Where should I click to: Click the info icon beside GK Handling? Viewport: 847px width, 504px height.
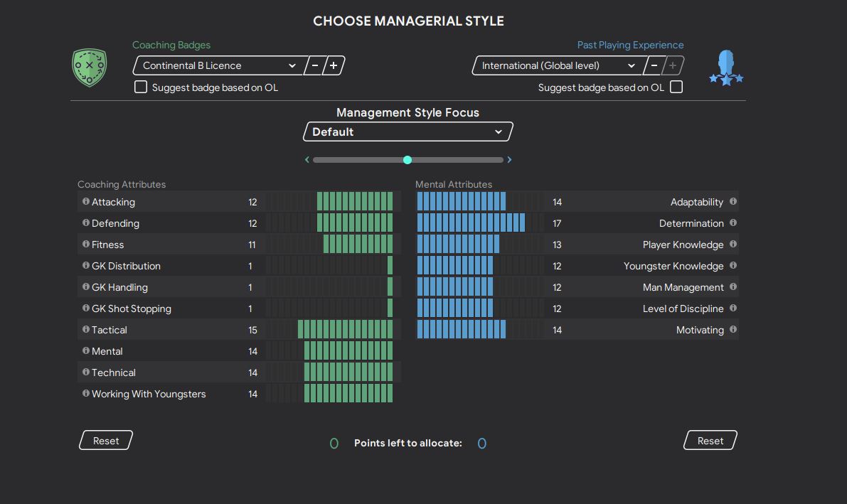pos(86,287)
